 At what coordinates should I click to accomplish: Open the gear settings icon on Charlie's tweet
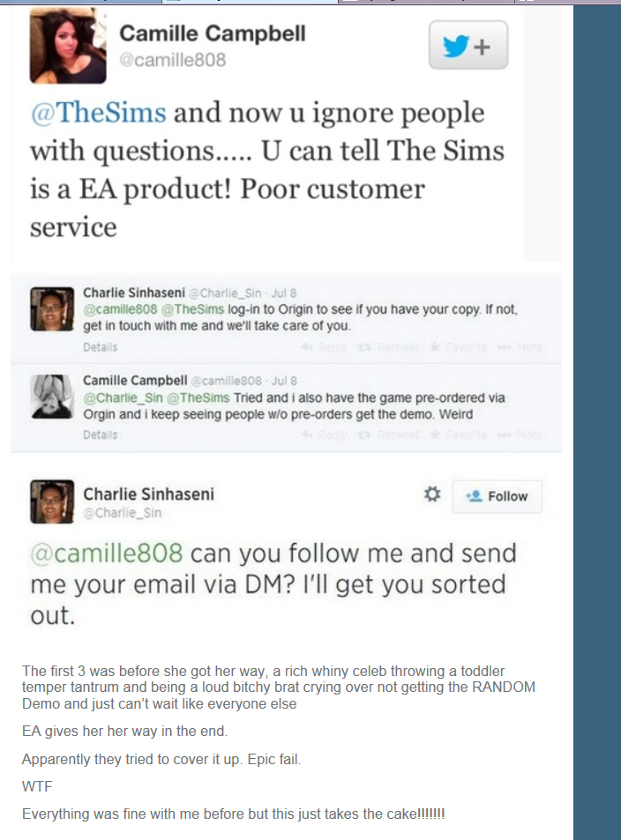pyautogui.click(x=432, y=494)
